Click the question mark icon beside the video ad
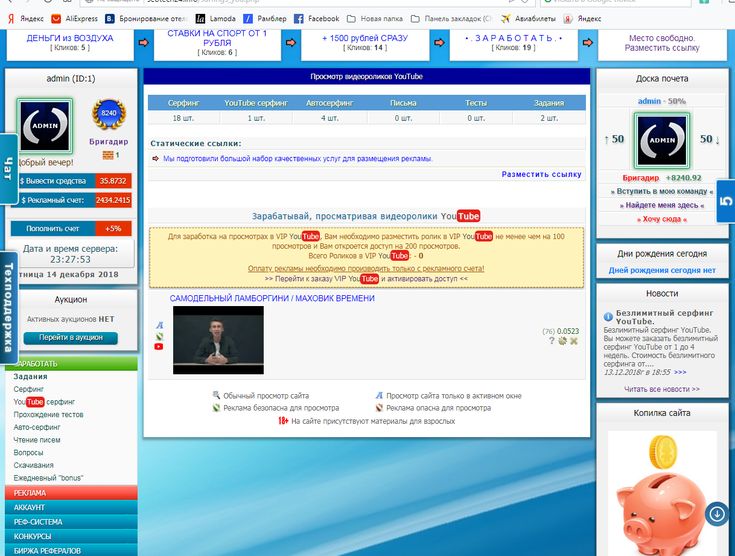 point(551,341)
